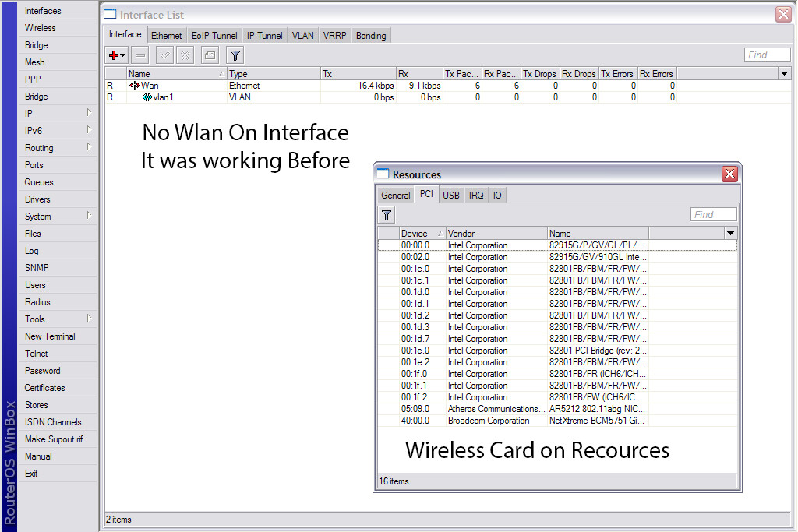Expand the IP submenu
The image size is (798, 532).
[58, 113]
